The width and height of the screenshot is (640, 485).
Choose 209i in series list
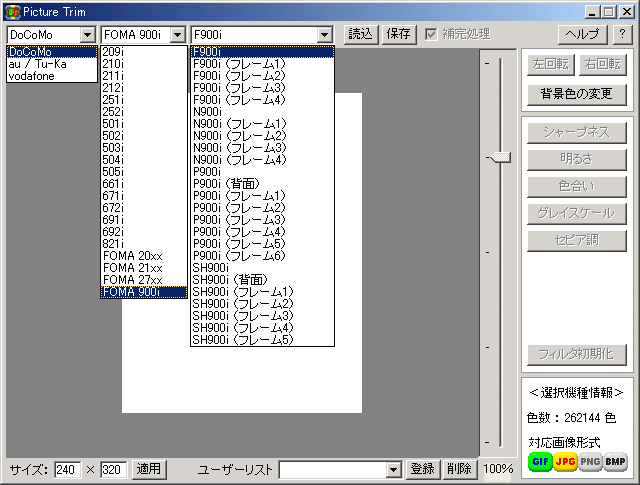pyautogui.click(x=144, y=52)
